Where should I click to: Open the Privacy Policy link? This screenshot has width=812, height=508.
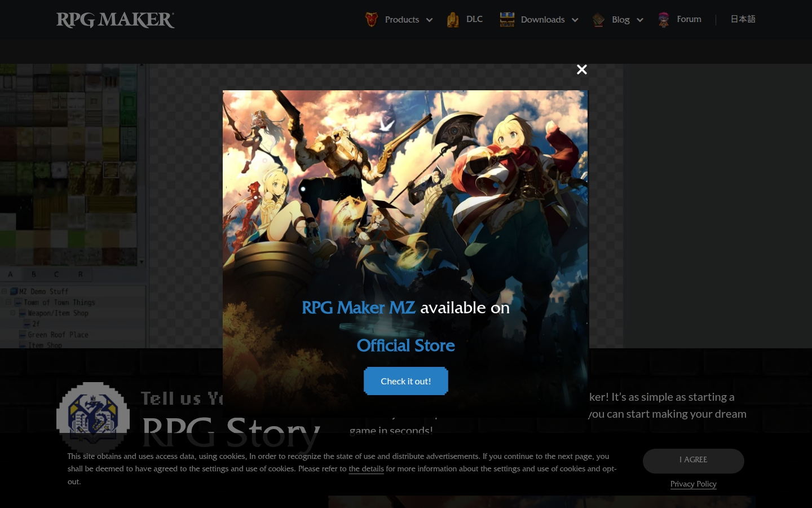tap(694, 484)
